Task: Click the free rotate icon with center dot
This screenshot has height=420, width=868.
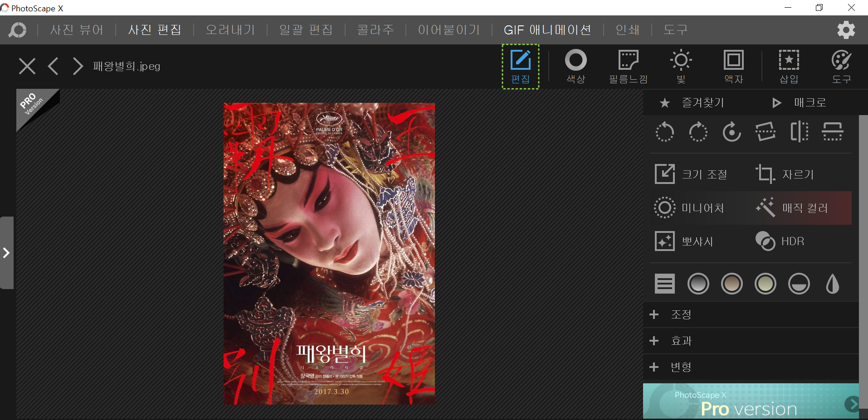Action: point(732,132)
